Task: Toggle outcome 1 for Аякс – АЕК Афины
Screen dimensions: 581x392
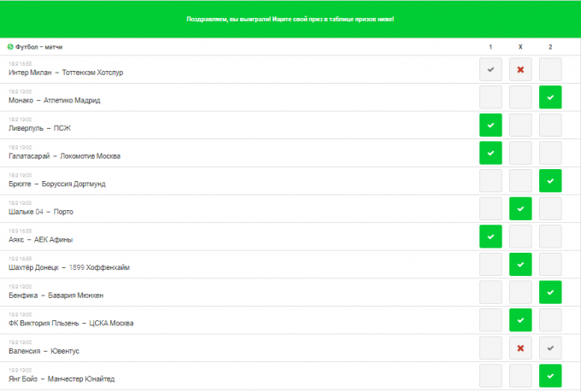Action: click(490, 237)
